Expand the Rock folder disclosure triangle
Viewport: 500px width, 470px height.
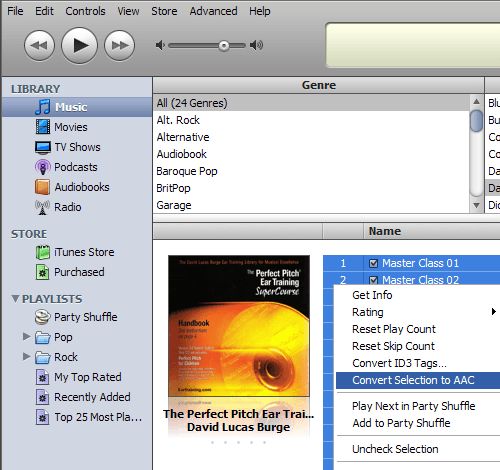click(x=27, y=357)
